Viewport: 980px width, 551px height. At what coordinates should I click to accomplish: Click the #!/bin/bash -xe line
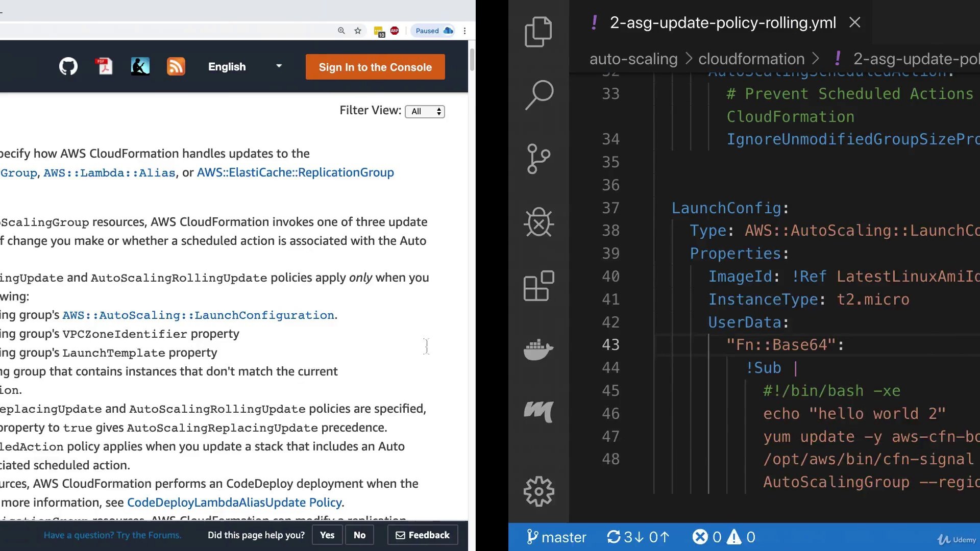(831, 391)
